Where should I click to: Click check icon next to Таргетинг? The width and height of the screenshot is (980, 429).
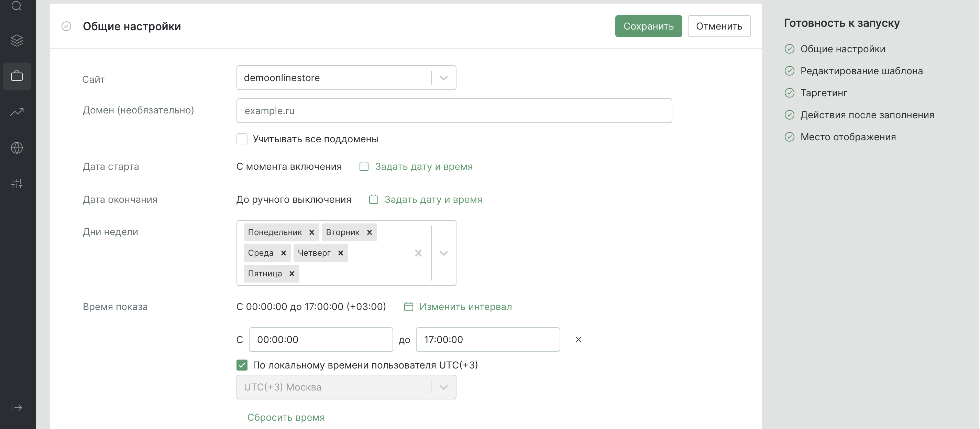[x=790, y=93]
